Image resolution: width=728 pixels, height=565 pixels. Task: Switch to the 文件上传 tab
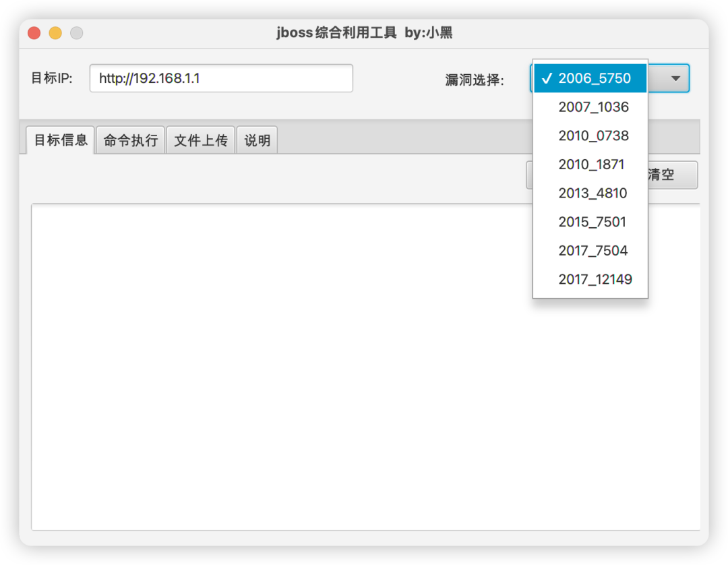coord(201,140)
